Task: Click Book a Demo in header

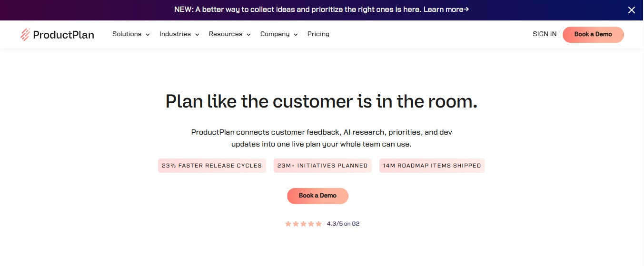Action: click(x=593, y=34)
